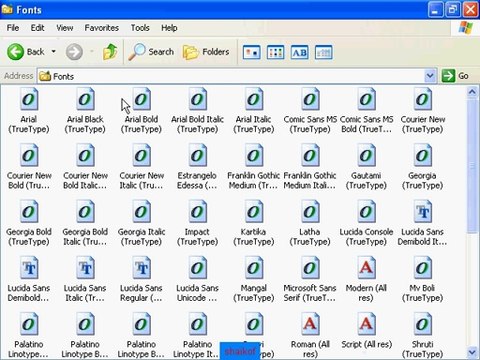Select the Georgia Italic font icon

click(142, 212)
